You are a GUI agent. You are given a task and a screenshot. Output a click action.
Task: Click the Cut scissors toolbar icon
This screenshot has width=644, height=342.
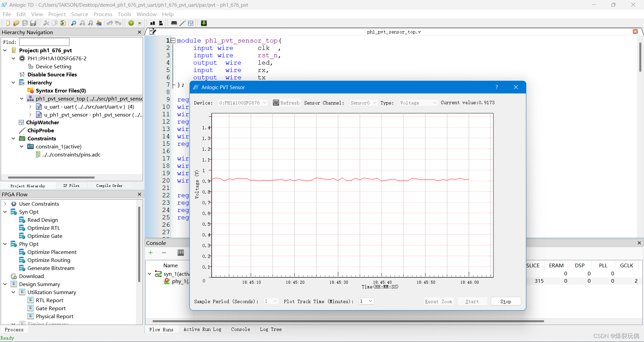click(x=46, y=23)
